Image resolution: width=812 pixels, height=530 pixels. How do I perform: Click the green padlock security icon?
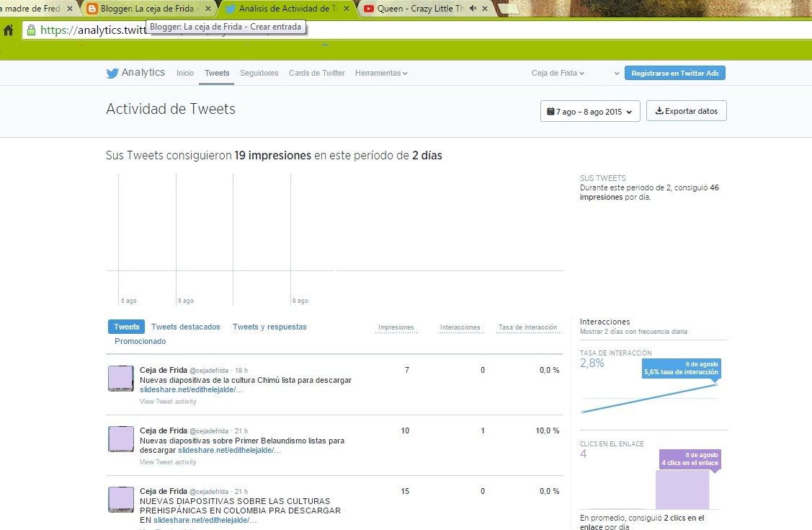pyautogui.click(x=31, y=30)
